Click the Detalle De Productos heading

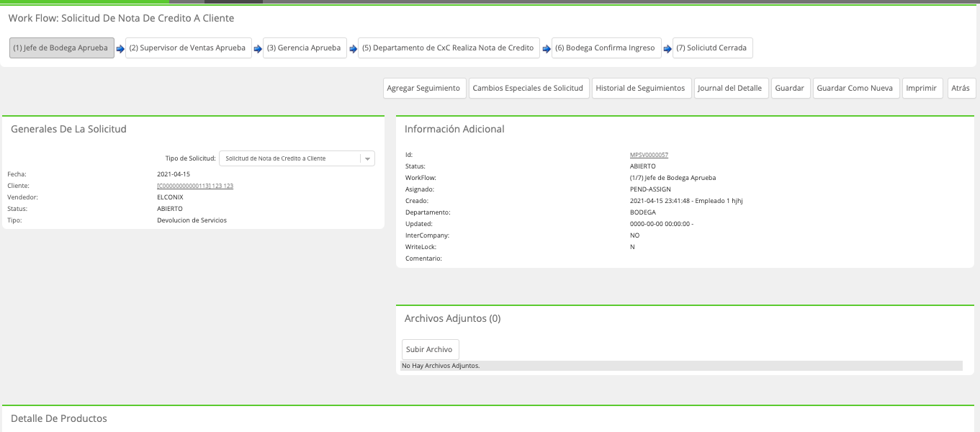[59, 418]
